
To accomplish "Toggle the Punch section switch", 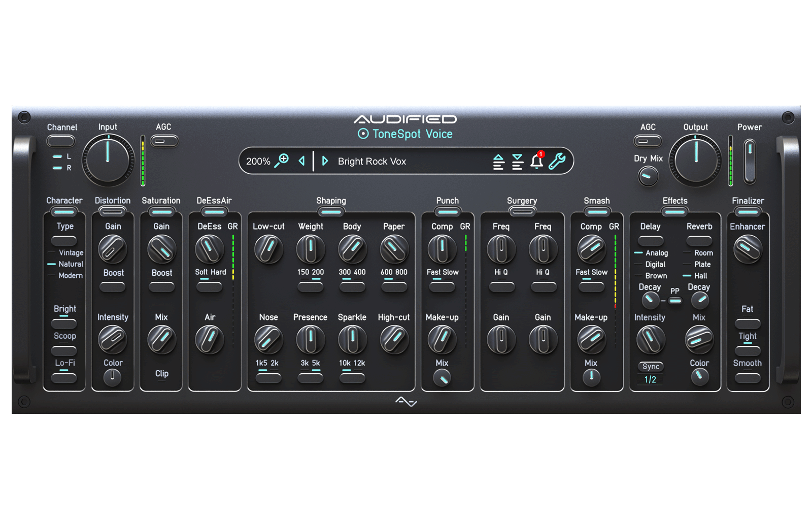I will coord(447,211).
